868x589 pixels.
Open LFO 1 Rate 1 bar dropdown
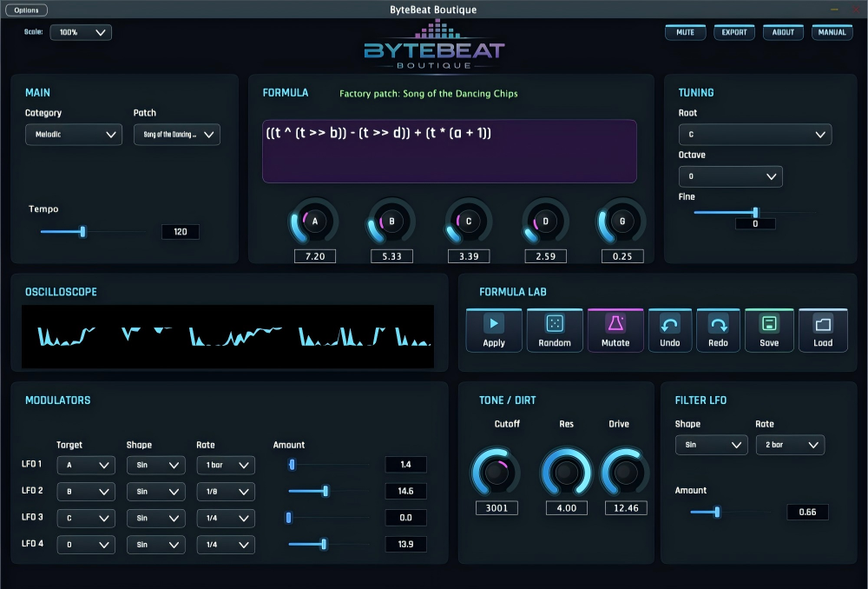pos(226,465)
